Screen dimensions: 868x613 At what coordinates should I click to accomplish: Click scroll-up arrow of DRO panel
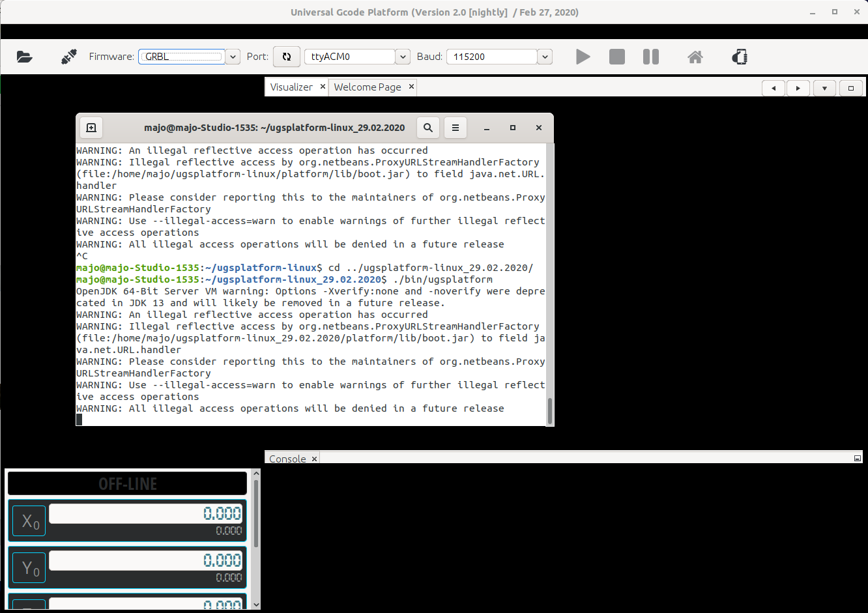[x=256, y=475]
